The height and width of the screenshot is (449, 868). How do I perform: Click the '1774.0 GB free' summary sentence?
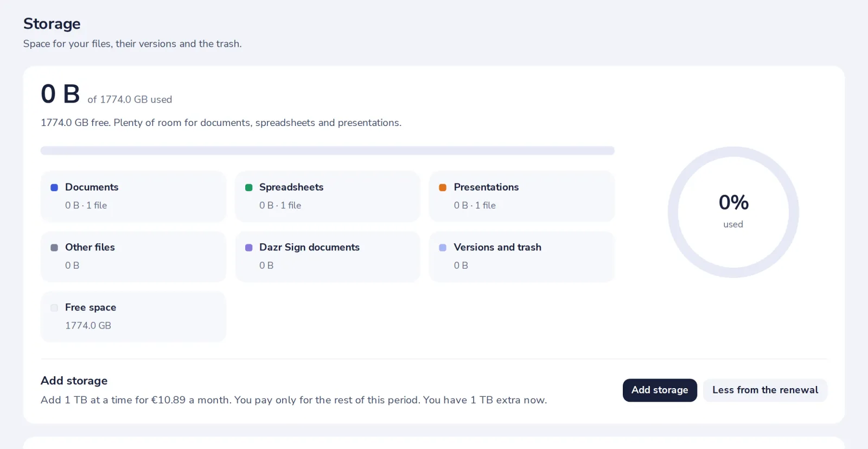[x=221, y=123]
